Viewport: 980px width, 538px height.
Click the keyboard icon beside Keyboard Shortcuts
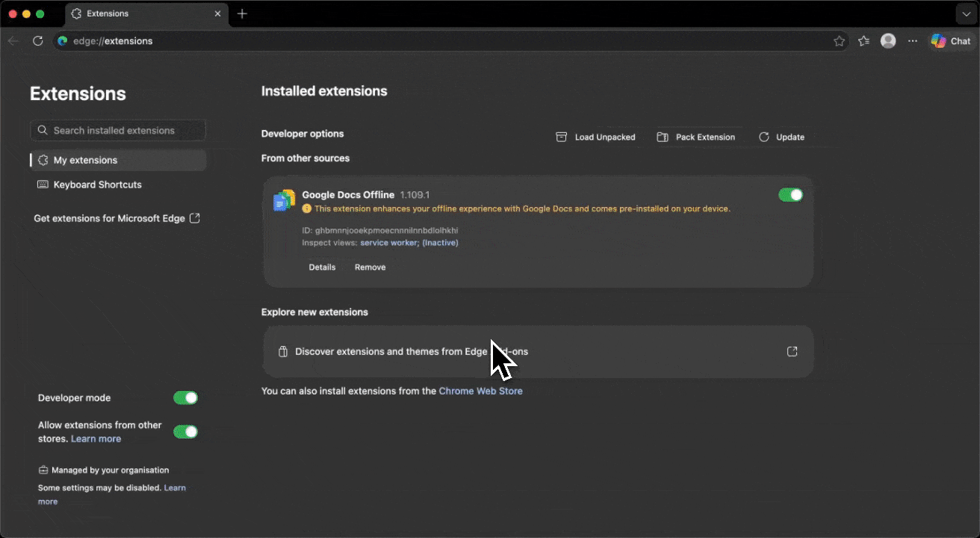(43, 185)
